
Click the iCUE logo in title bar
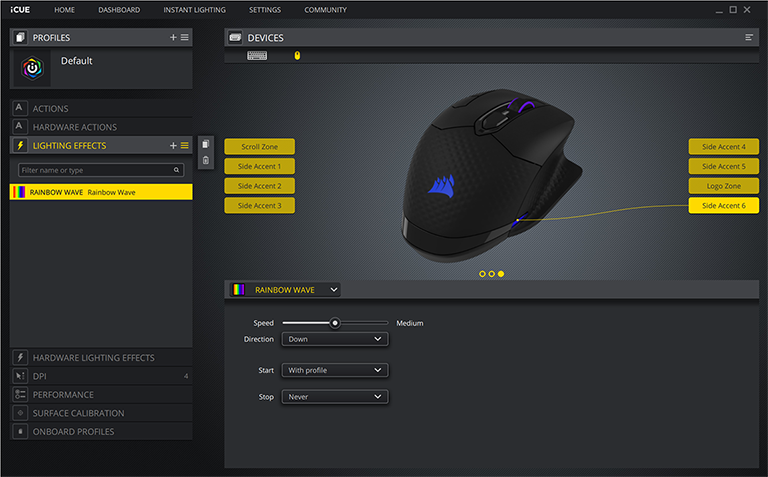click(20, 9)
